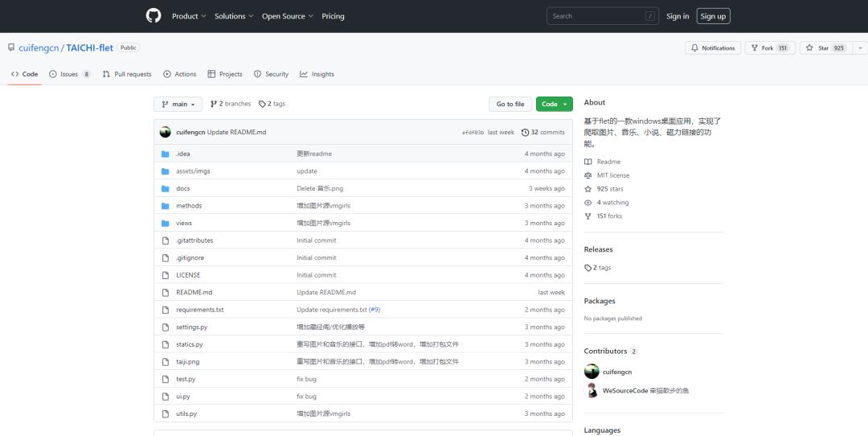Viewport: 868px width, 436px height.
Task: Open the Pull requests tab
Action: pos(127,74)
